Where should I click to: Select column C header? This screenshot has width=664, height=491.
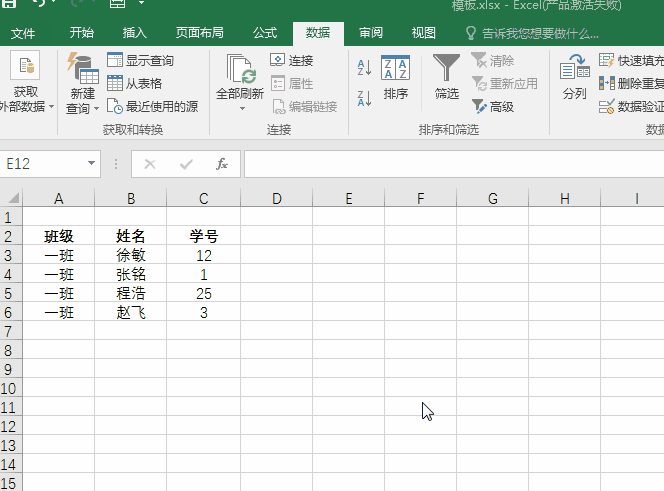point(203,199)
